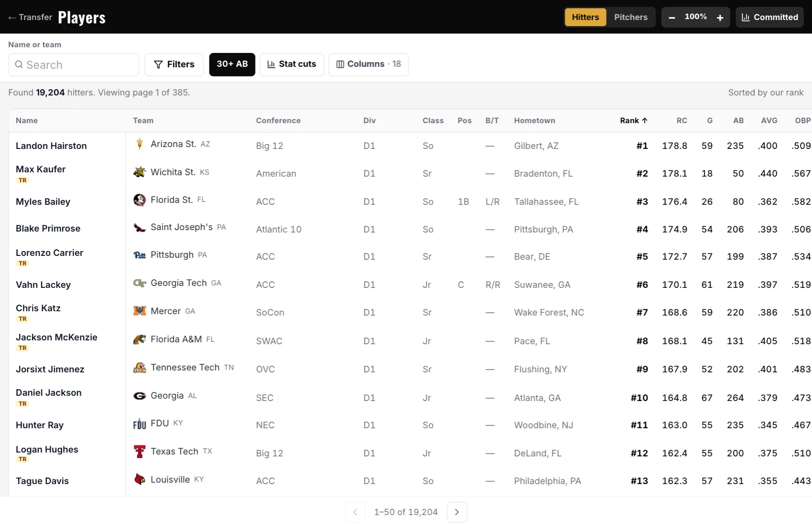The image size is (812, 528).
Task: Sort by the AVG column header
Action: coord(769,121)
